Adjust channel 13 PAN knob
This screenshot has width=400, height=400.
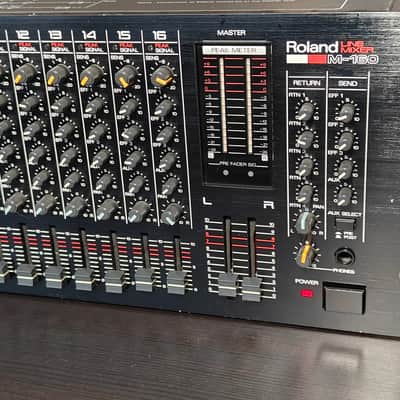point(75,207)
